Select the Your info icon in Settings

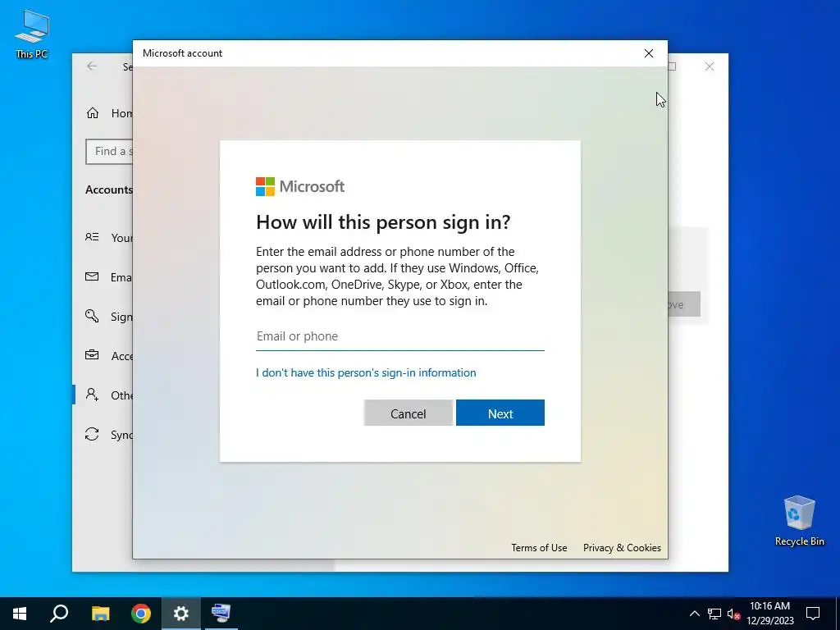pyautogui.click(x=92, y=237)
